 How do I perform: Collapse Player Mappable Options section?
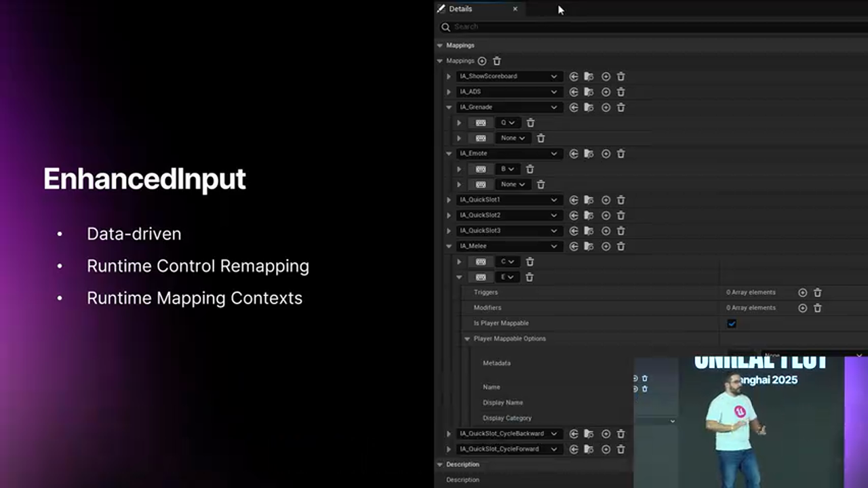(x=467, y=339)
